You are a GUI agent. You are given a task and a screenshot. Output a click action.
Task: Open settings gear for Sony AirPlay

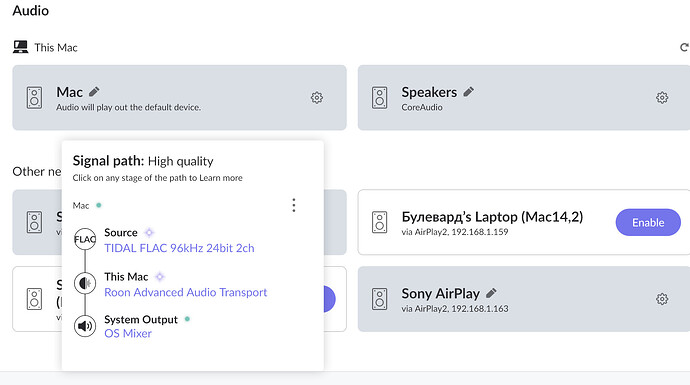coord(662,299)
